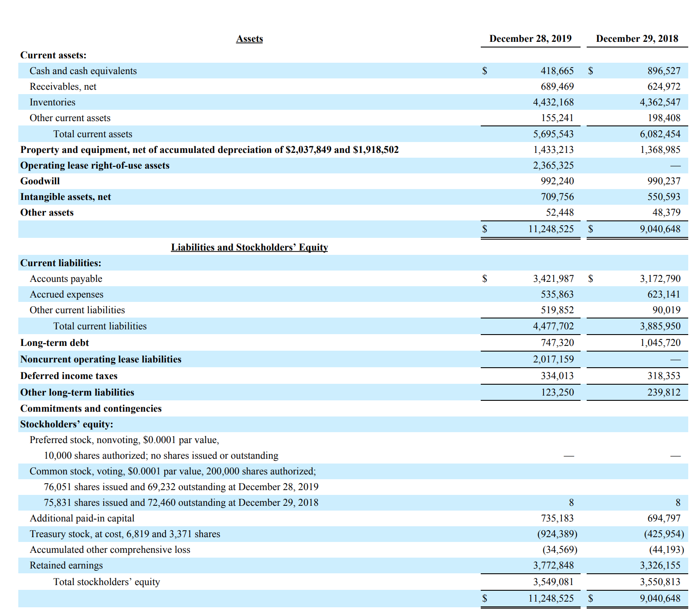This screenshot has width=700, height=616.
Task: Select the Deferred income taxes label
Action: point(69,376)
